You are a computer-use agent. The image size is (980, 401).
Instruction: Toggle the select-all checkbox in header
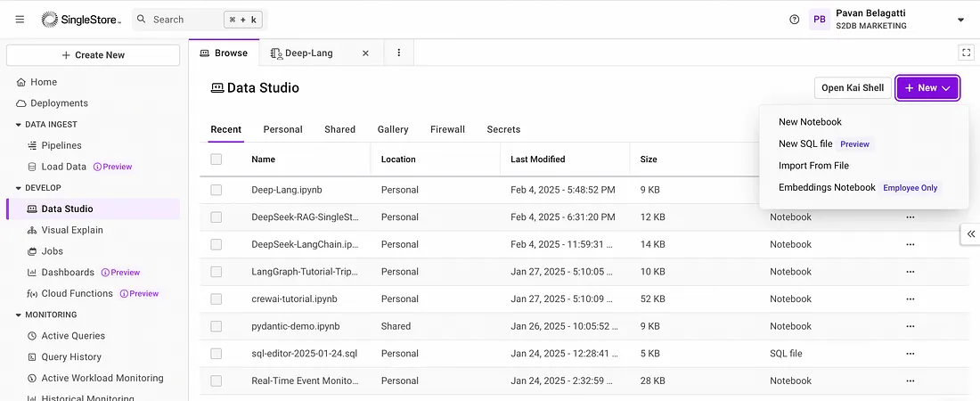tap(216, 160)
